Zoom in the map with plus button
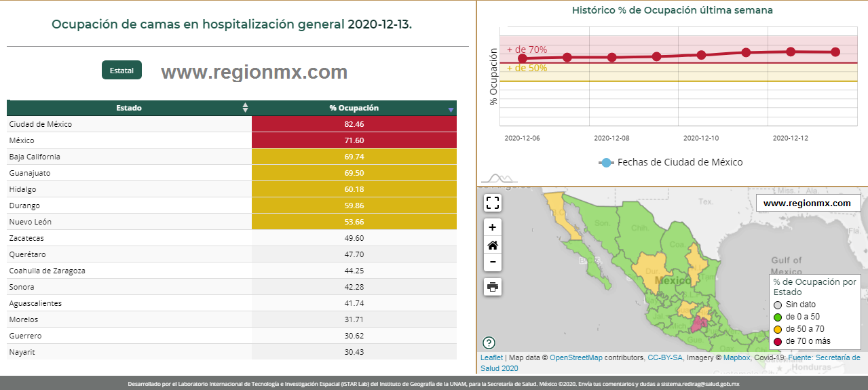The width and height of the screenshot is (868, 390). (x=493, y=227)
